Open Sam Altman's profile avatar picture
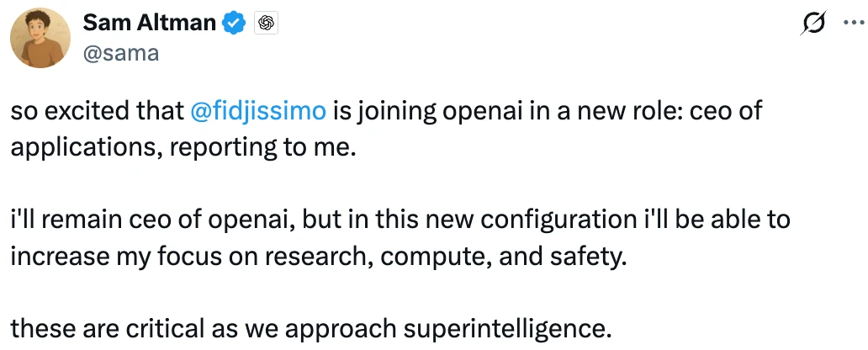The width and height of the screenshot is (868, 350). point(40,38)
